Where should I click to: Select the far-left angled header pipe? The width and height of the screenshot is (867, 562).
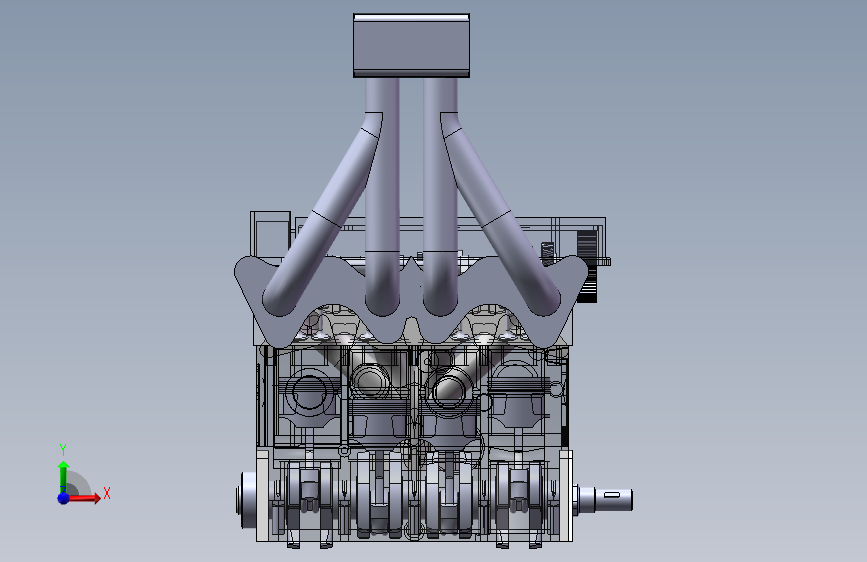(322, 216)
